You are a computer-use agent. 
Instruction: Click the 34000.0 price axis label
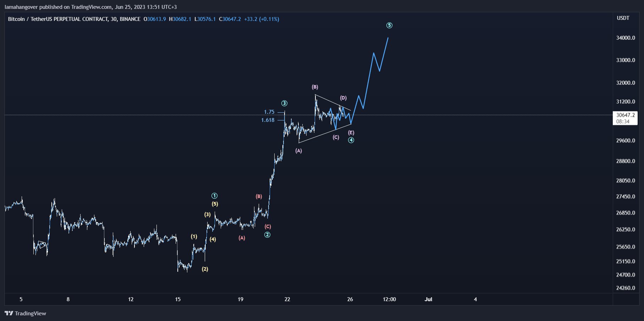(626, 38)
